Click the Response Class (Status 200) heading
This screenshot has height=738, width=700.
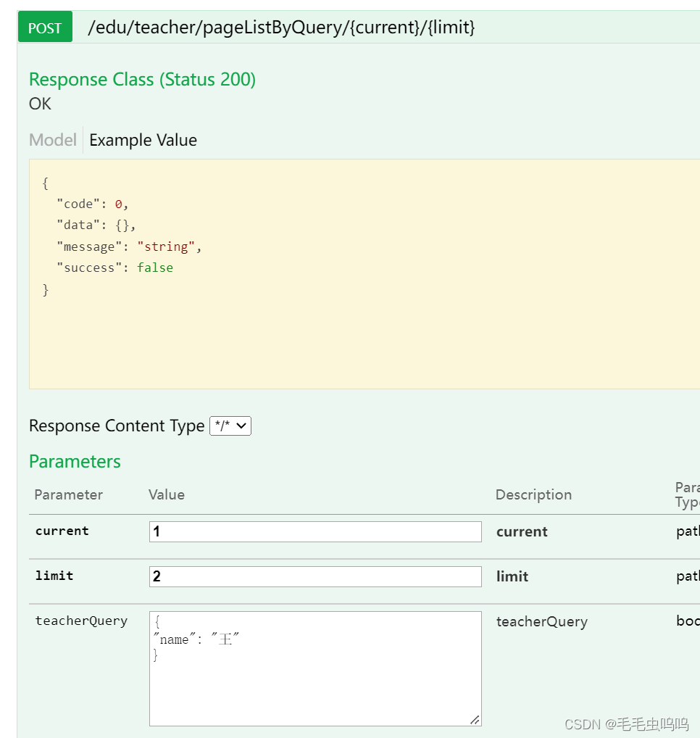tap(142, 80)
